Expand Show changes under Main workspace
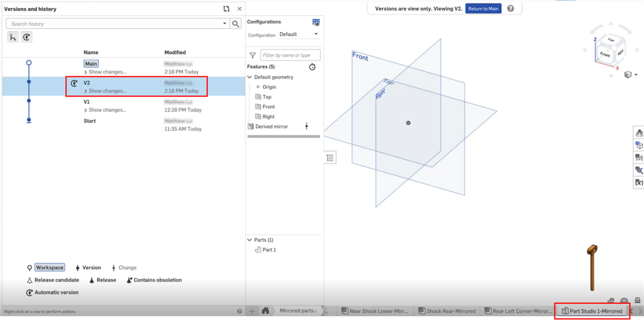This screenshot has width=644, height=324. coord(105,72)
